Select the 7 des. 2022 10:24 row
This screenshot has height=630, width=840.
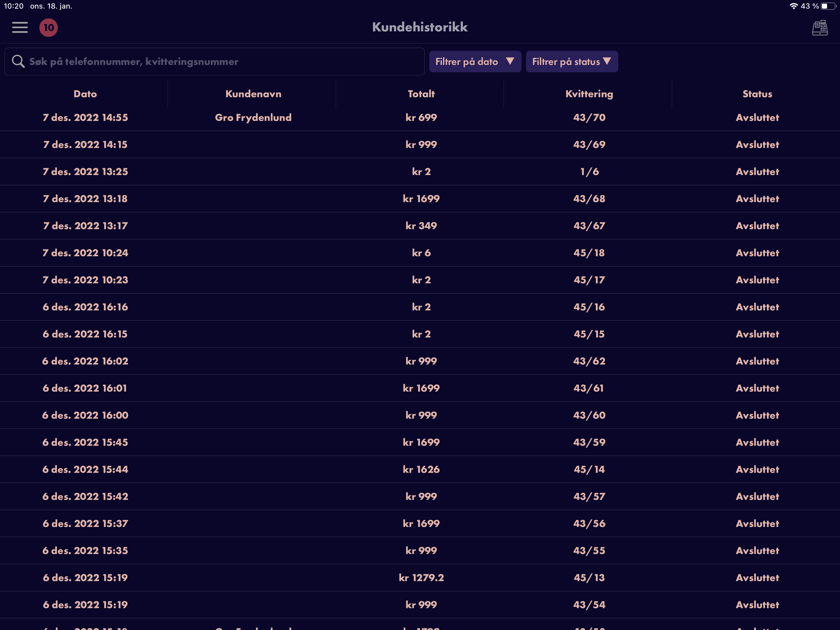[x=420, y=253]
